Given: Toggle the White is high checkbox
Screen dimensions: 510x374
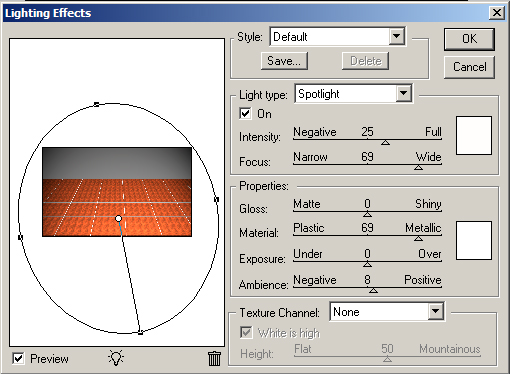Looking at the screenshot, I should pyautogui.click(x=246, y=332).
